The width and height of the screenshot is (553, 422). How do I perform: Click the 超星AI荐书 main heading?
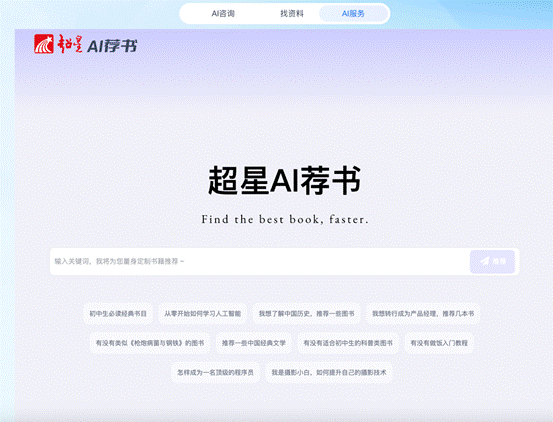[x=284, y=181]
